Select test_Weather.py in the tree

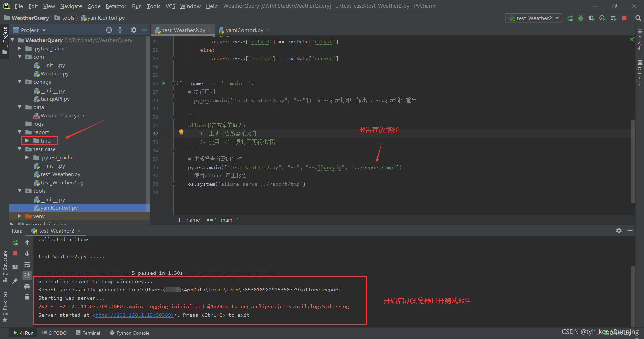tap(60, 174)
